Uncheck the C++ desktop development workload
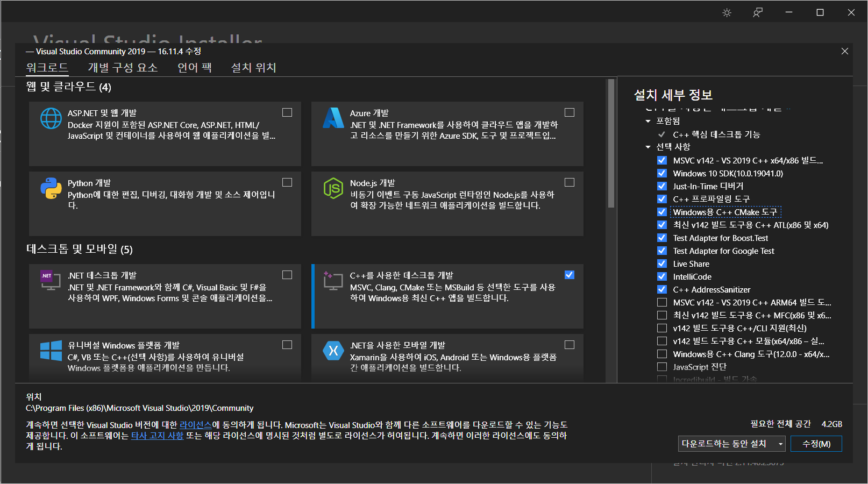The image size is (868, 484). coord(570,275)
